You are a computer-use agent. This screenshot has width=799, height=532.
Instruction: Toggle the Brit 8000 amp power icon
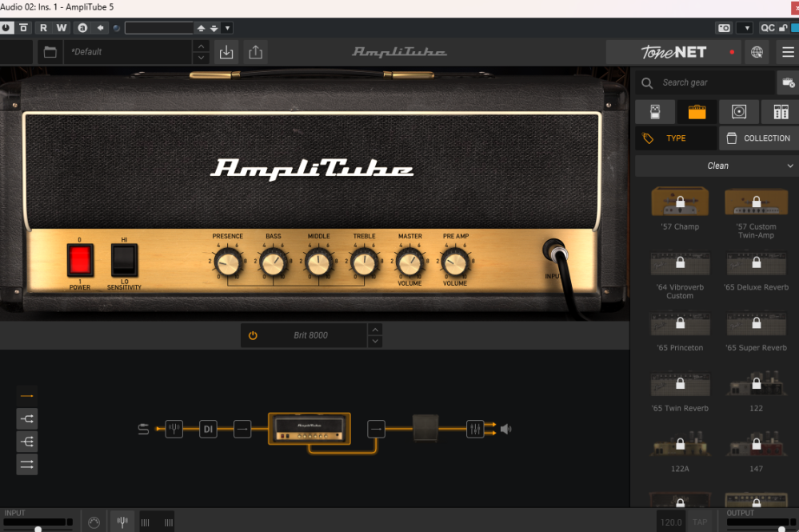(x=253, y=335)
